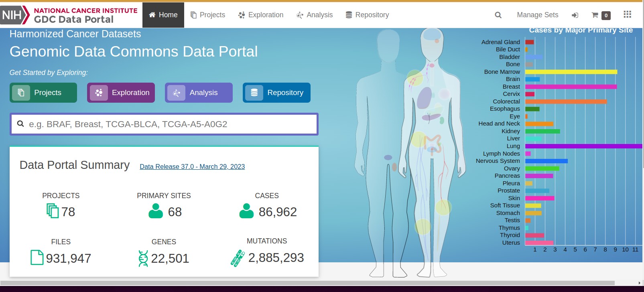Open Analysis in the top navigation
The width and height of the screenshot is (644, 292).
315,15
